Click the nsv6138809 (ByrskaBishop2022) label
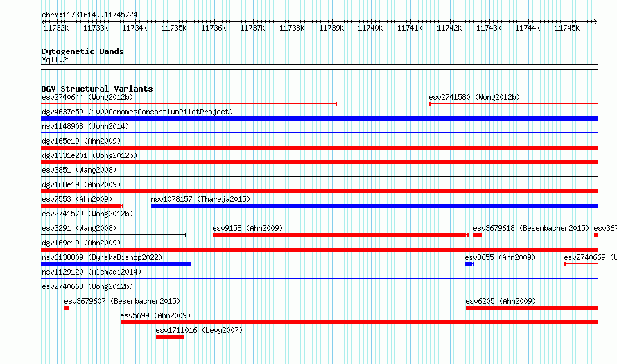 click(102, 257)
